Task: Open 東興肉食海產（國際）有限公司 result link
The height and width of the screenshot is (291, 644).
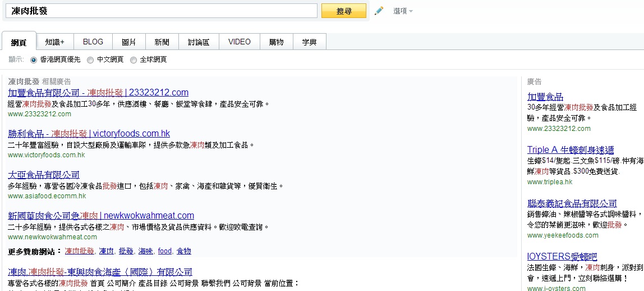Action: [x=100, y=272]
